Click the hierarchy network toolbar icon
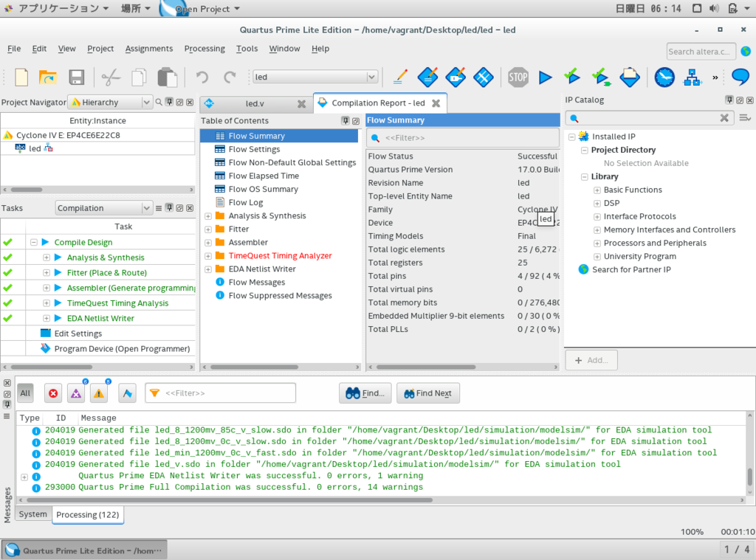756x560 pixels. tap(692, 77)
